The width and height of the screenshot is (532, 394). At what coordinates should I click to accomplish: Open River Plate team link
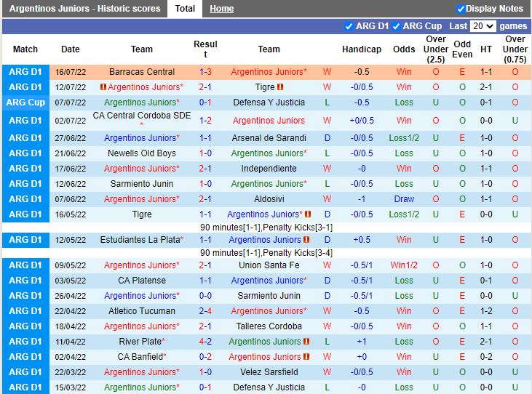142,342
